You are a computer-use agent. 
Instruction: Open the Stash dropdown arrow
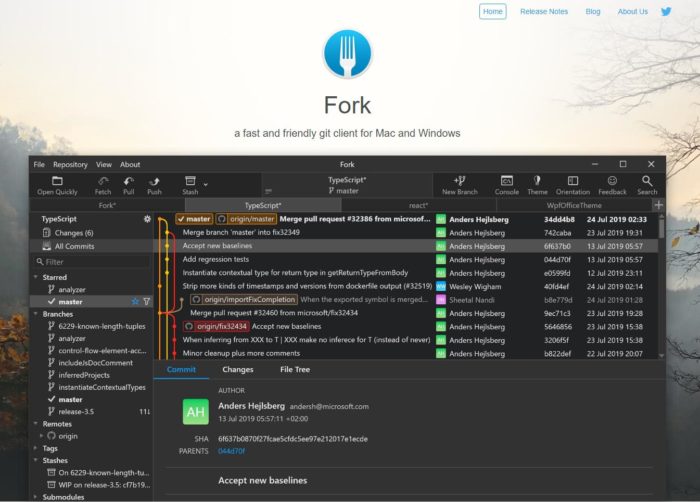pos(205,184)
